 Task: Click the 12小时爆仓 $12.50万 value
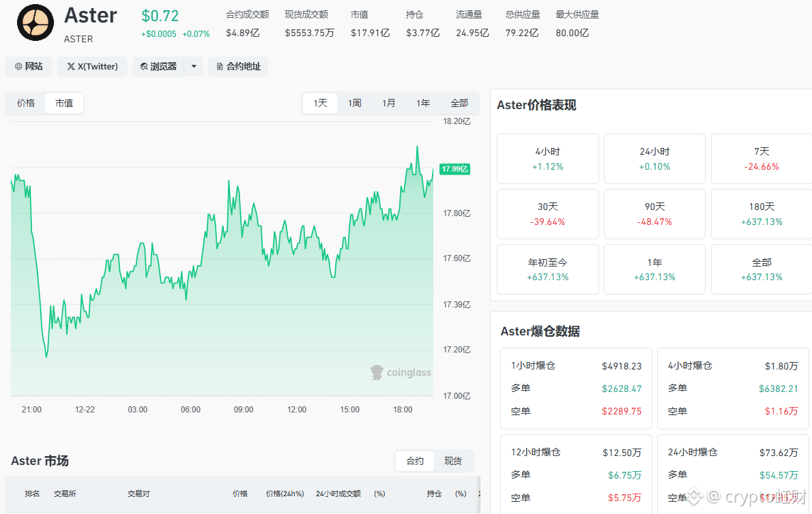point(622,453)
